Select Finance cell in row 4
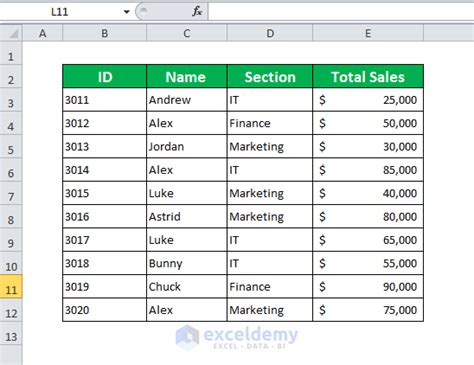 coord(270,123)
